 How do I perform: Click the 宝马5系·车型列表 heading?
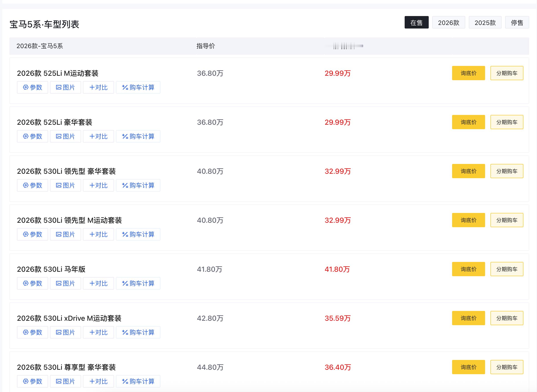[44, 24]
